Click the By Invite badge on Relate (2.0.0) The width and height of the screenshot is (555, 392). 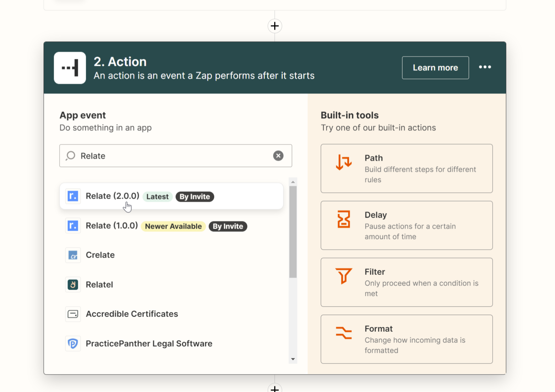(x=195, y=197)
